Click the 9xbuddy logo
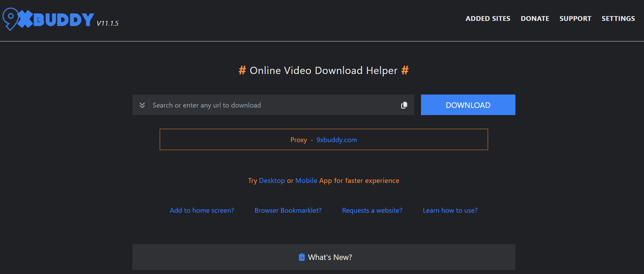The height and width of the screenshot is (274, 644). [48, 19]
